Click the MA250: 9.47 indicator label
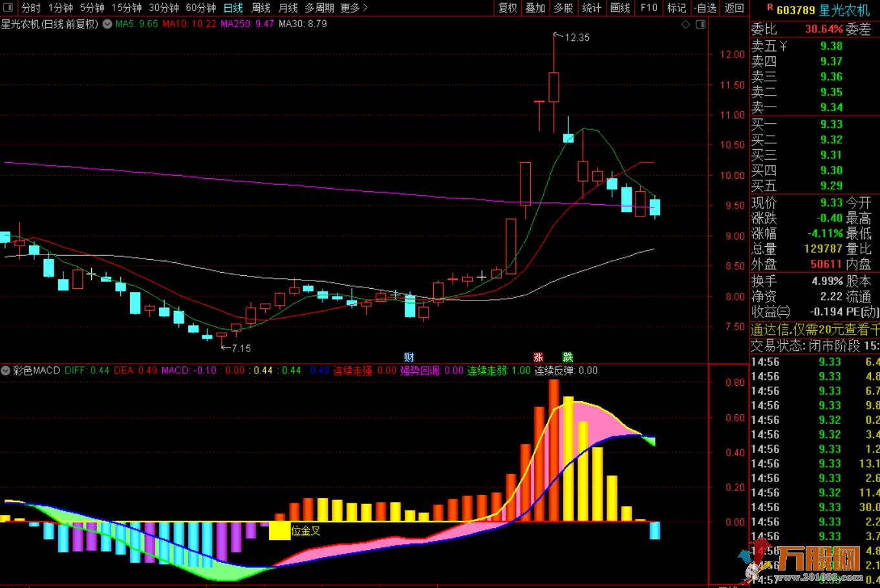This screenshot has height=588, width=880. 247,24
